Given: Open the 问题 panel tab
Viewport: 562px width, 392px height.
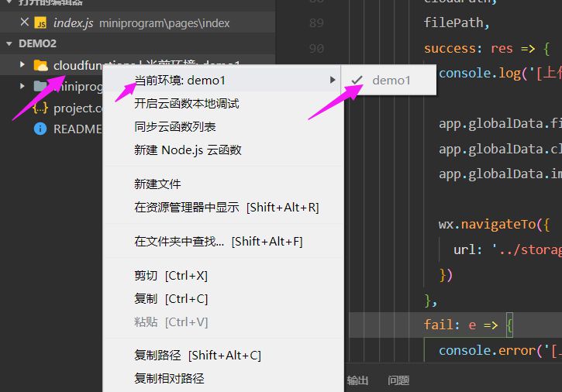Looking at the screenshot, I should click(398, 380).
